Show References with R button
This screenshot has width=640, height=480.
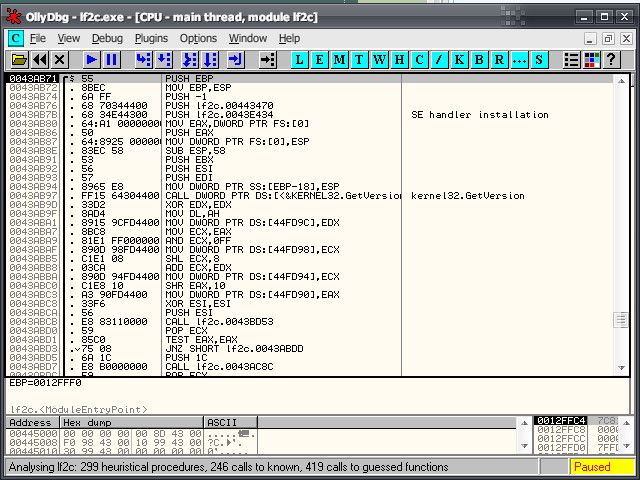(x=499, y=60)
